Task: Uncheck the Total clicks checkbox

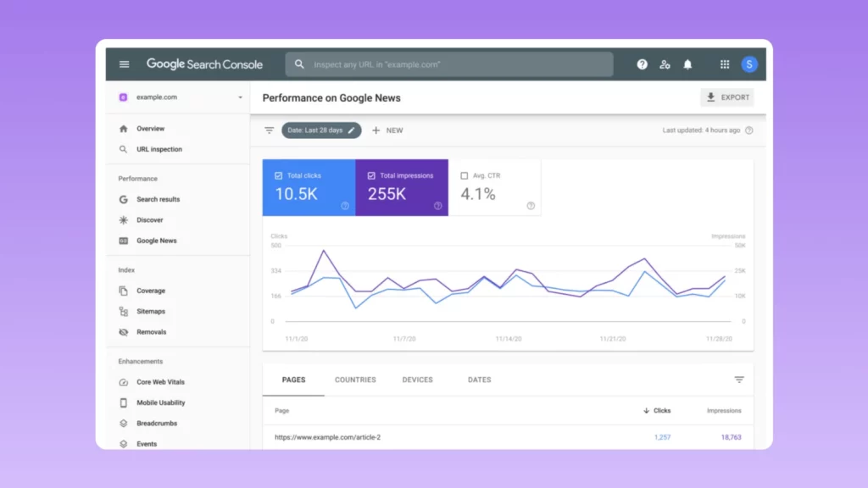Action: click(278, 175)
